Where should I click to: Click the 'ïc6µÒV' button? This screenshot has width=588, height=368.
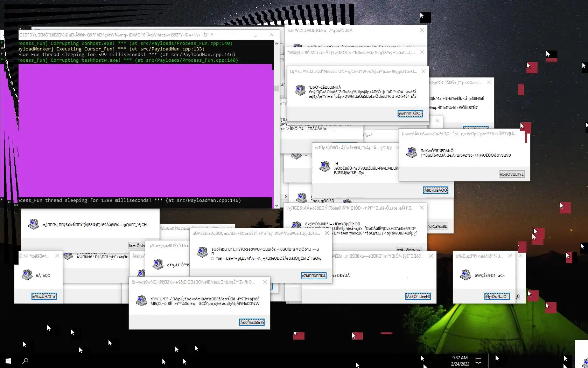tap(512, 174)
